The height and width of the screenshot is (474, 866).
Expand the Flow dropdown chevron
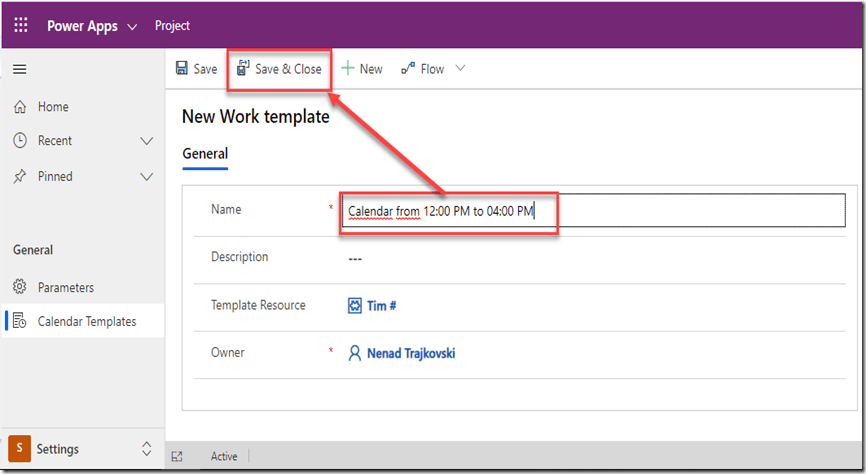[460, 69]
